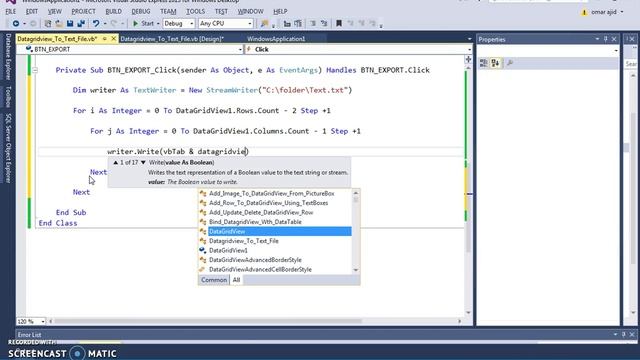Image resolution: width=640 pixels, height=360 pixels.
Task: Open the Database Explorer side tab
Action: point(8,57)
